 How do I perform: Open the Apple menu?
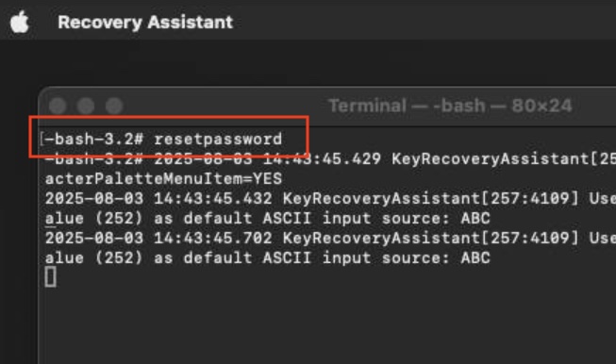point(19,22)
